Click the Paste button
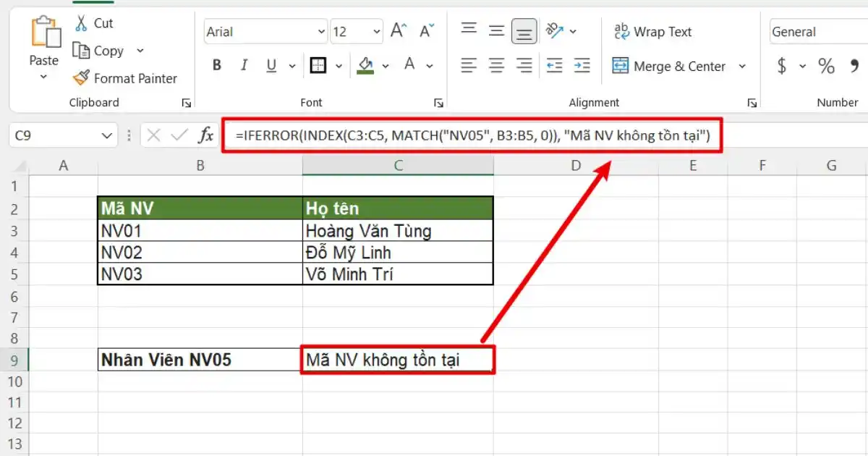The height and width of the screenshot is (456, 868). 43,48
